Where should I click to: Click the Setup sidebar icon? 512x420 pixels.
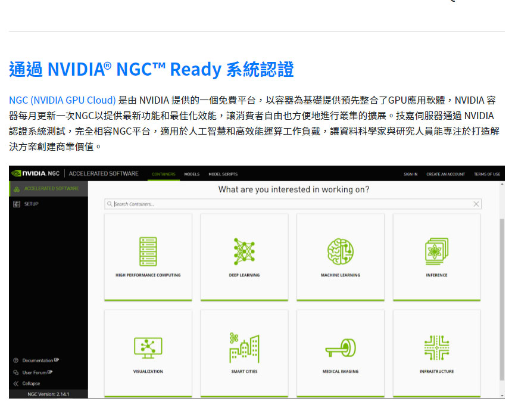tap(17, 204)
